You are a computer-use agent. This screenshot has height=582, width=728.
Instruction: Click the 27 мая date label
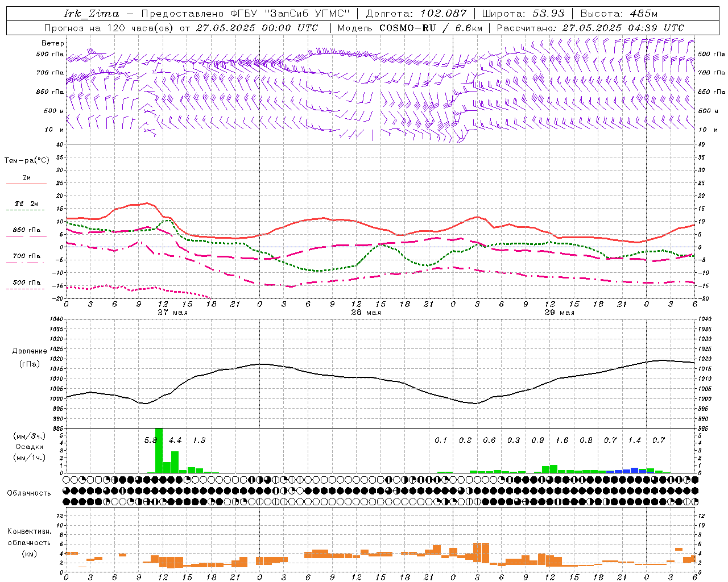pyautogui.click(x=172, y=313)
